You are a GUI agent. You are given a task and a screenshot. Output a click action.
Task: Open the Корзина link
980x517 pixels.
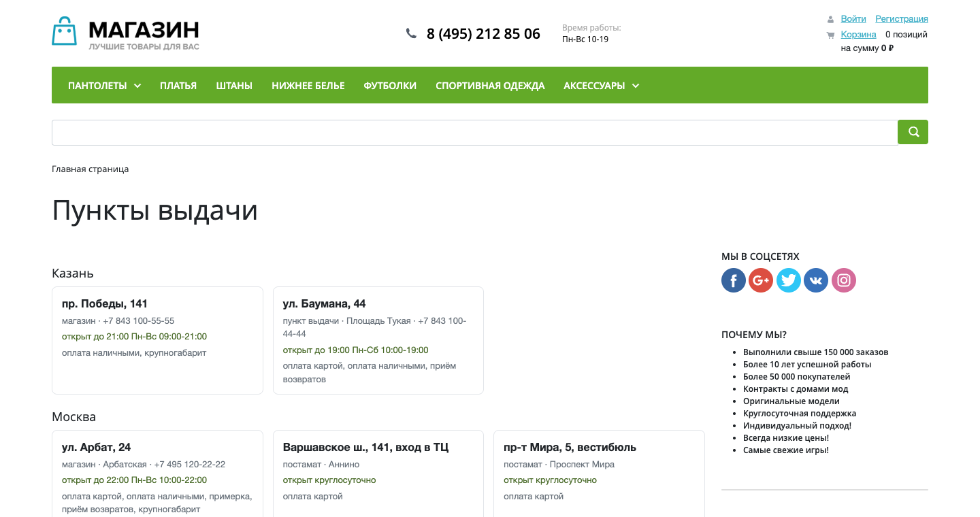(859, 34)
